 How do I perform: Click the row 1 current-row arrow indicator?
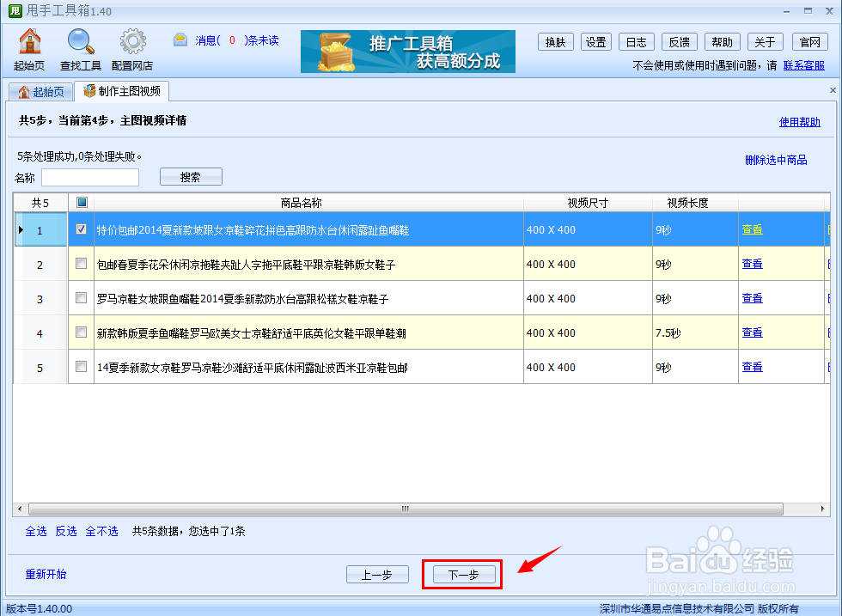pyautogui.click(x=21, y=230)
